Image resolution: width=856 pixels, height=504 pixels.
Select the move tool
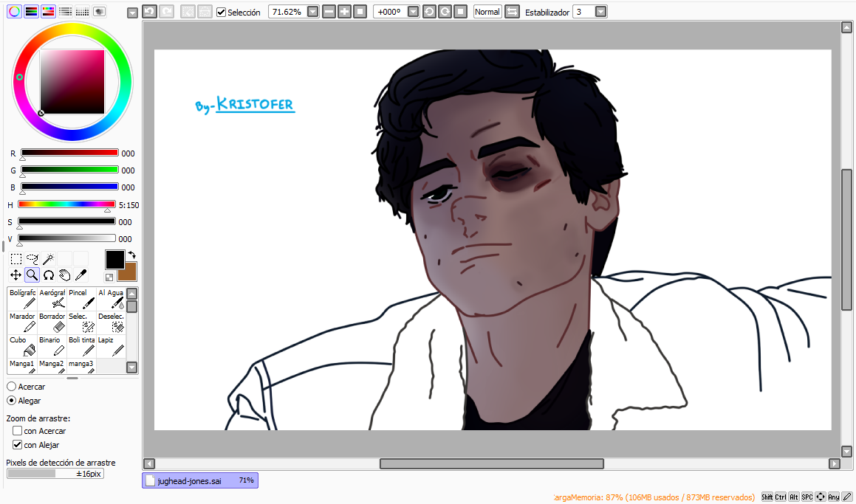16,275
